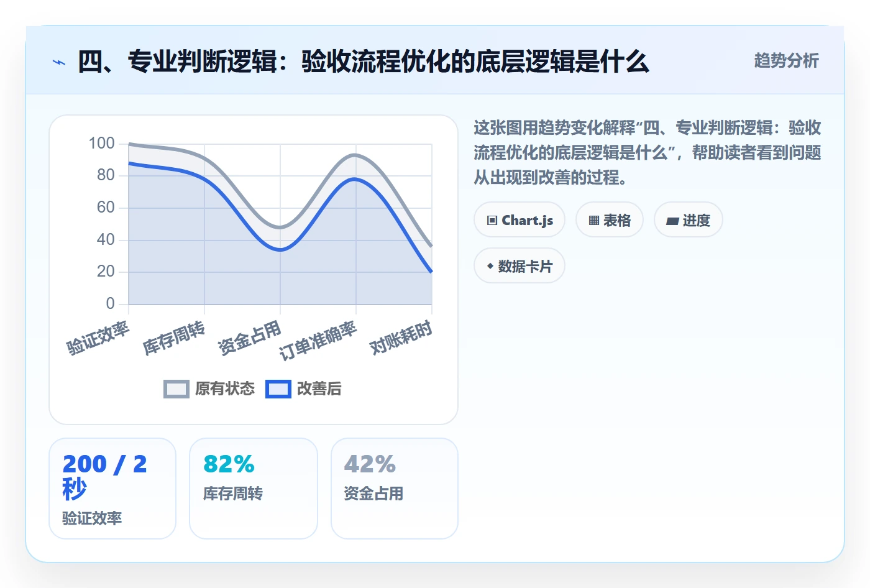The height and width of the screenshot is (588, 870).
Task: Click the 42% value text
Action: (370, 464)
